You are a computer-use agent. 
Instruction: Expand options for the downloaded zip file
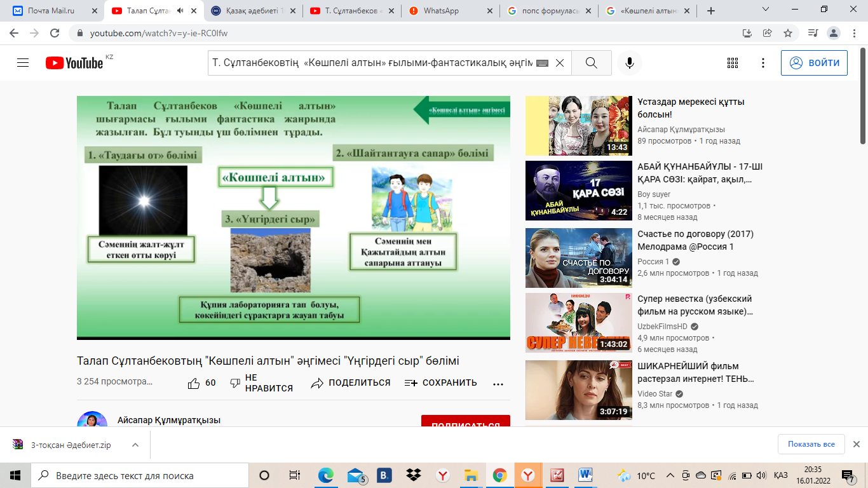click(x=135, y=445)
